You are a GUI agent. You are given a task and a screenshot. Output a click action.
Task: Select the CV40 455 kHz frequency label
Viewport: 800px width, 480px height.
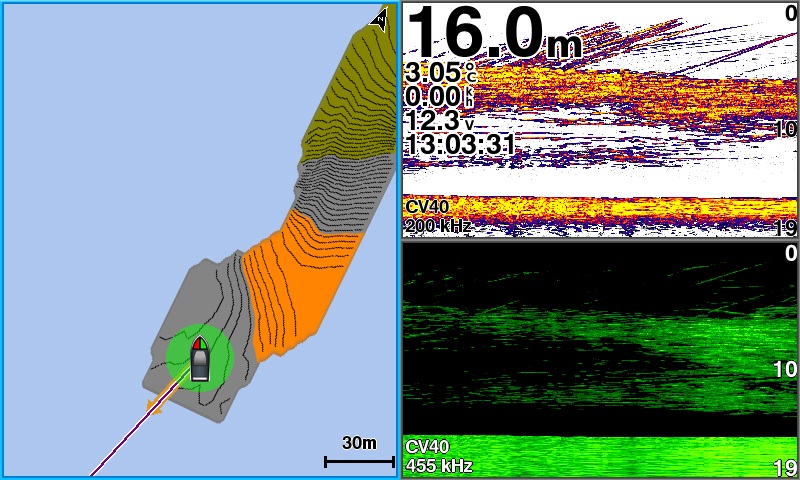click(x=437, y=456)
